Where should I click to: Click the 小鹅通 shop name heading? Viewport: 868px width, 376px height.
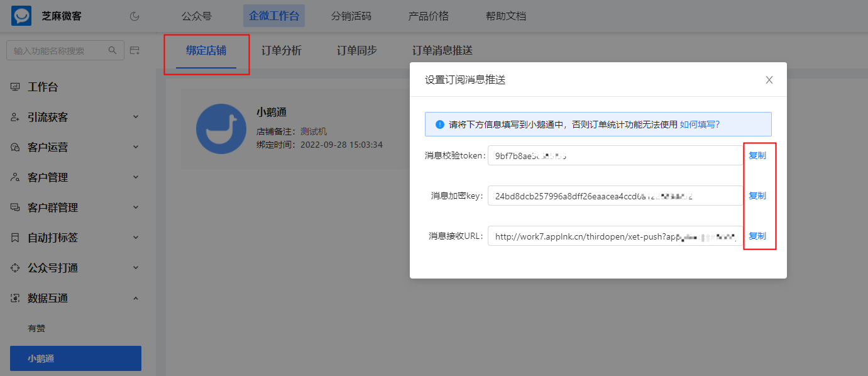[272, 113]
